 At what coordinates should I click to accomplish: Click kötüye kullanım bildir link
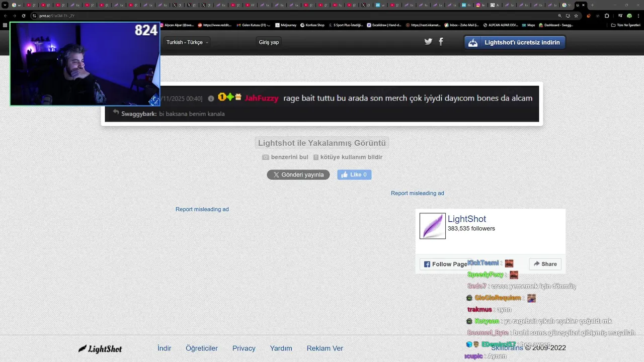point(351,157)
